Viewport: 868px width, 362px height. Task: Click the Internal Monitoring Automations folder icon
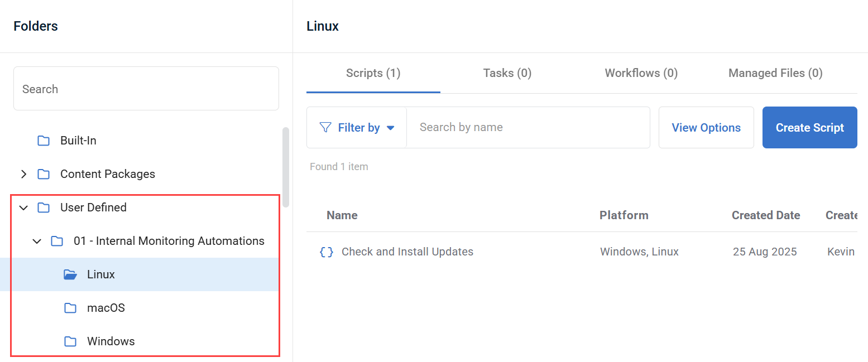click(57, 241)
